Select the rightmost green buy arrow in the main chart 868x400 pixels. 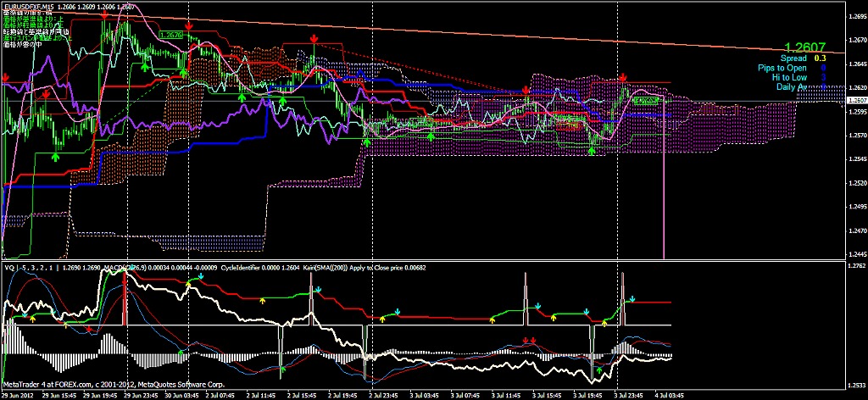tap(593, 149)
